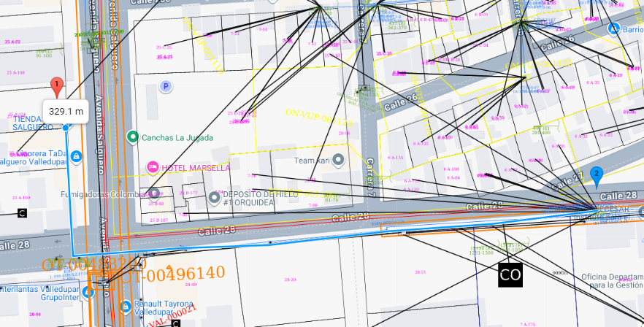Open the Deposito de Hilo grey pin
The height and width of the screenshot is (327, 644).
[x=215, y=197]
